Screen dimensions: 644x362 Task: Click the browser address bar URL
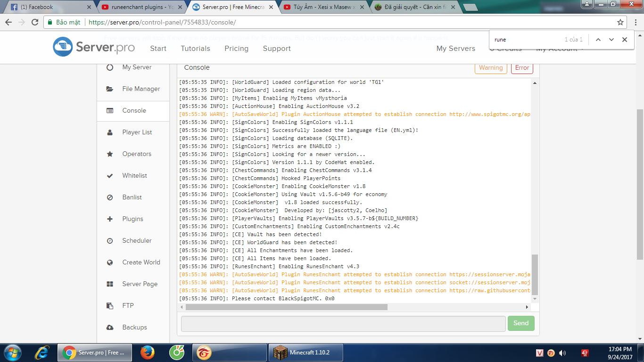click(x=162, y=22)
